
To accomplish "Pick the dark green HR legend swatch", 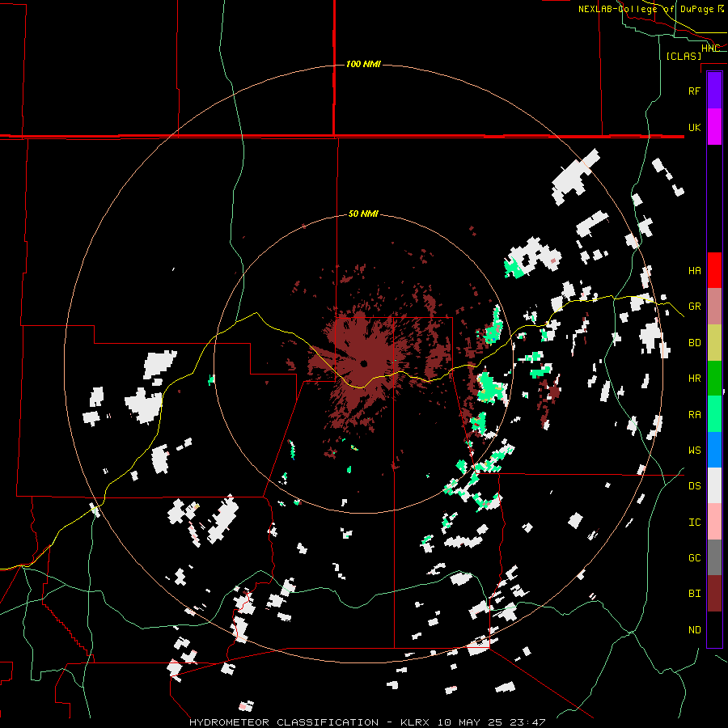I will tap(714, 378).
